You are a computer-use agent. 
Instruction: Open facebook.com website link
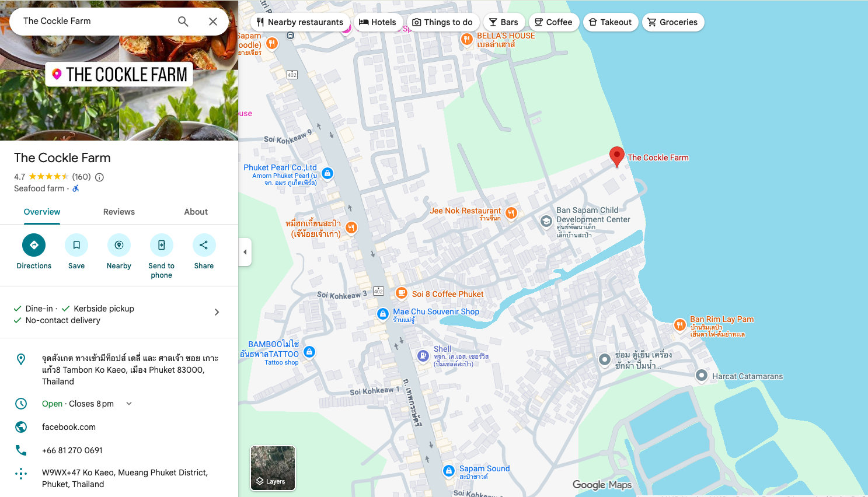click(69, 427)
